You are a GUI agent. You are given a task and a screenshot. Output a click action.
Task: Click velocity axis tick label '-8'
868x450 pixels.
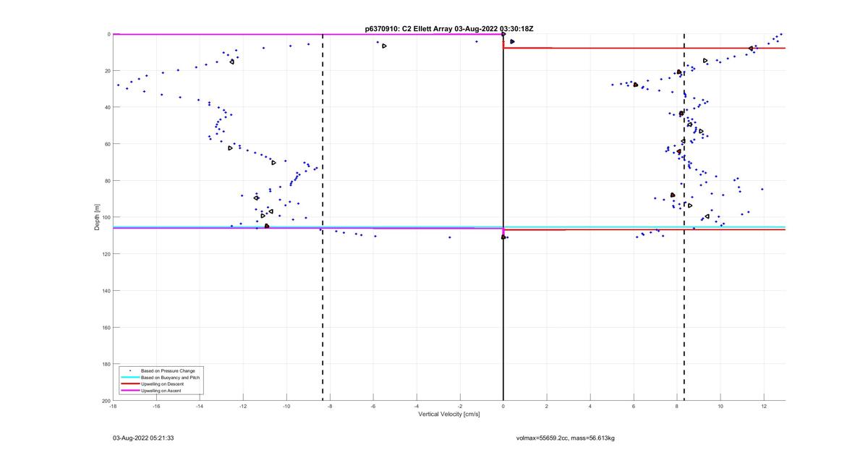tap(330, 407)
